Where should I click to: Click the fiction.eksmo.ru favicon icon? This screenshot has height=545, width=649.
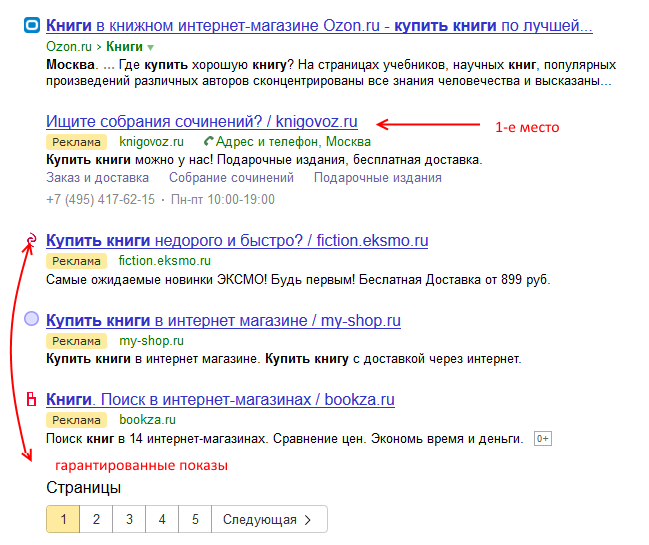click(31, 239)
